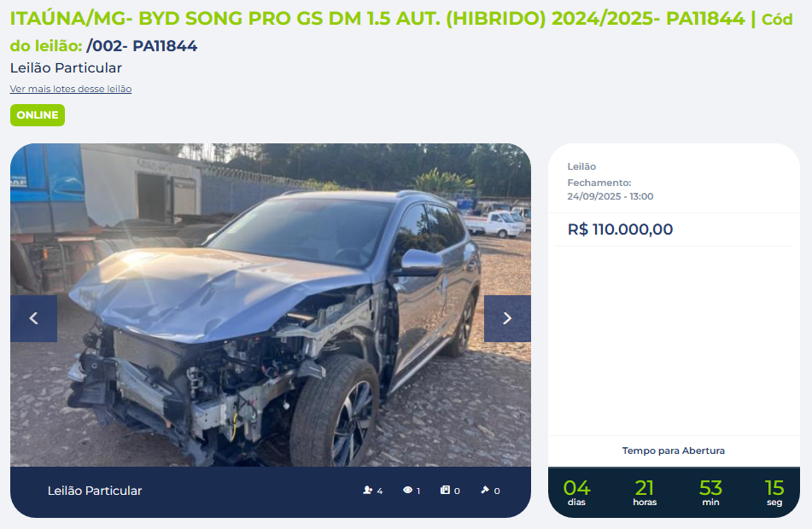
Task: Go to the next vehicle photo
Action: coord(507,318)
